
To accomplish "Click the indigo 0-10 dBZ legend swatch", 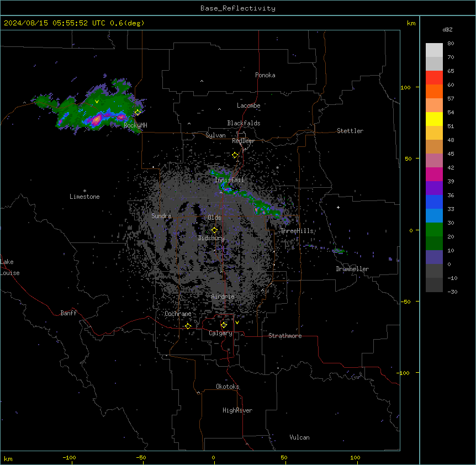I will (x=434, y=257).
